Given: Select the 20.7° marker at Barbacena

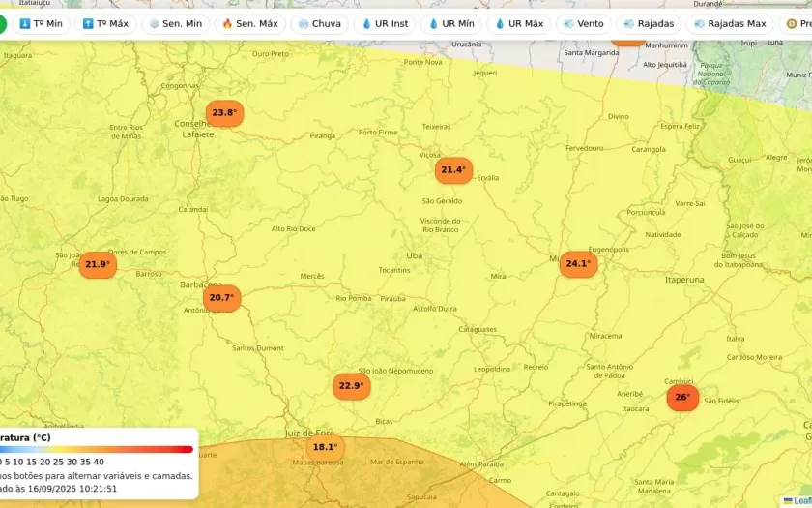Looking at the screenshot, I should click(221, 297).
